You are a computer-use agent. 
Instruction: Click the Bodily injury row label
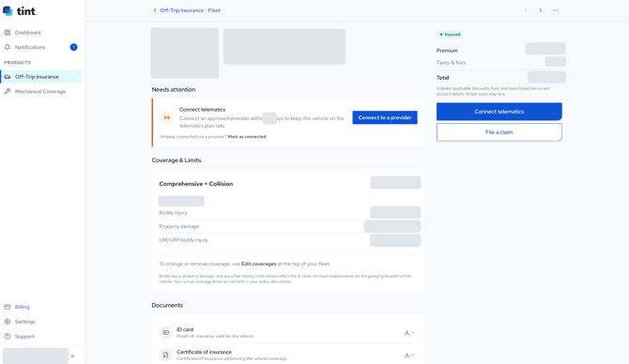tap(173, 213)
